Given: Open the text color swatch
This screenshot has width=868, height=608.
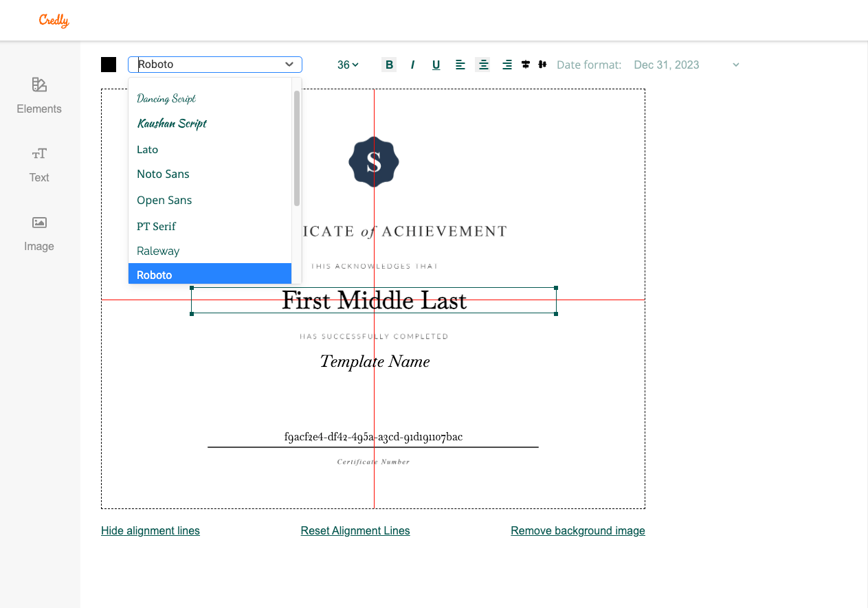Looking at the screenshot, I should [109, 64].
